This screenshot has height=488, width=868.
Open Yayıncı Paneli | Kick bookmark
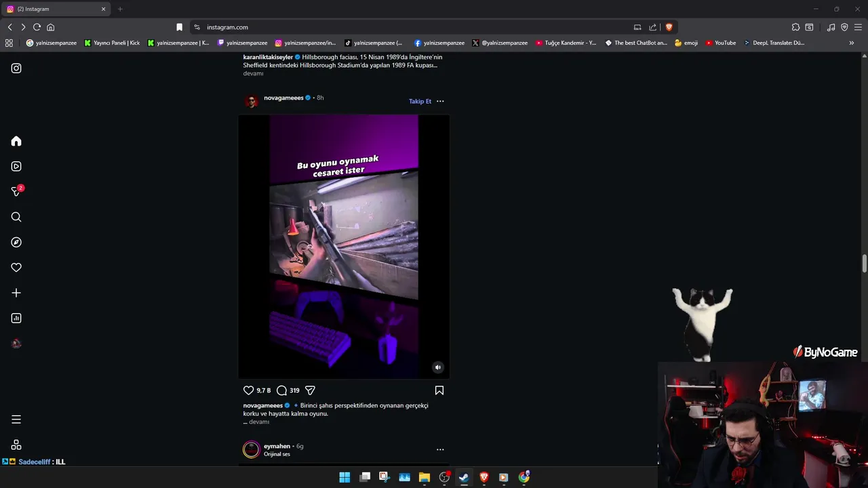(x=112, y=43)
